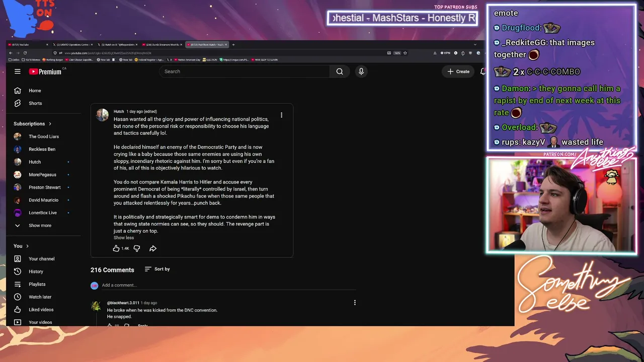Screen dimensions: 644x362
Task: Like Hutch's post with thumbs up
Action: click(x=116, y=248)
